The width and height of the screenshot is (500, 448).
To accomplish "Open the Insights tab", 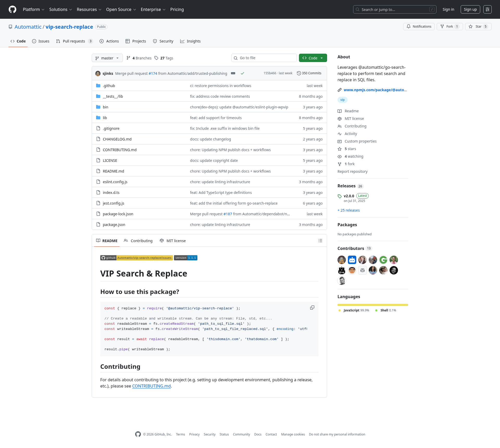I will [190, 41].
